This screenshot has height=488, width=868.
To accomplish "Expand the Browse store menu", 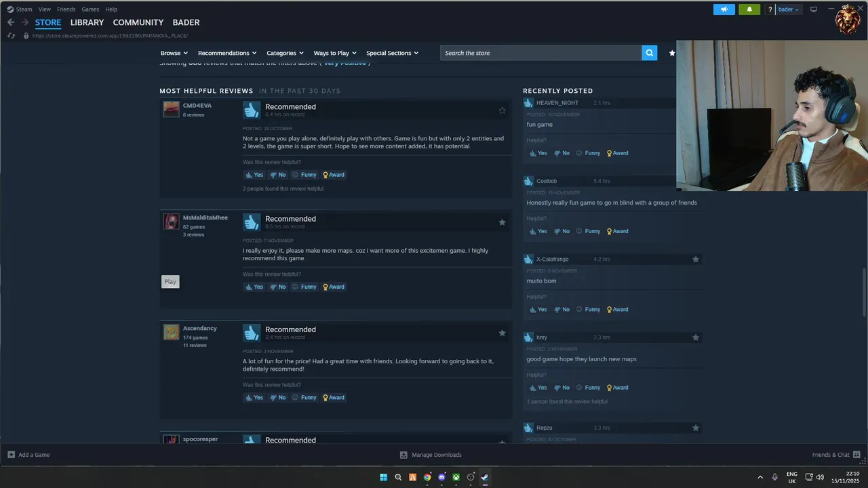I will pos(174,53).
